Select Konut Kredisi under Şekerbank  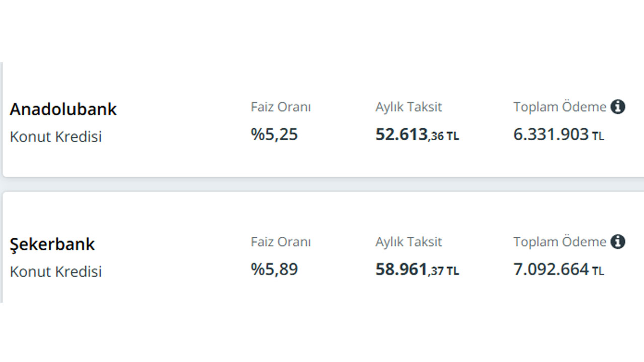pos(56,271)
